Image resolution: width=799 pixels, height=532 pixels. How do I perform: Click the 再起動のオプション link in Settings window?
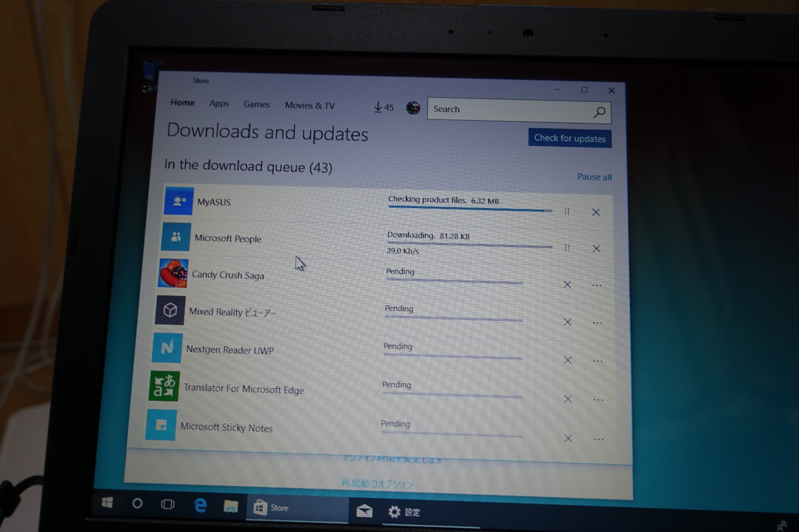377,483
